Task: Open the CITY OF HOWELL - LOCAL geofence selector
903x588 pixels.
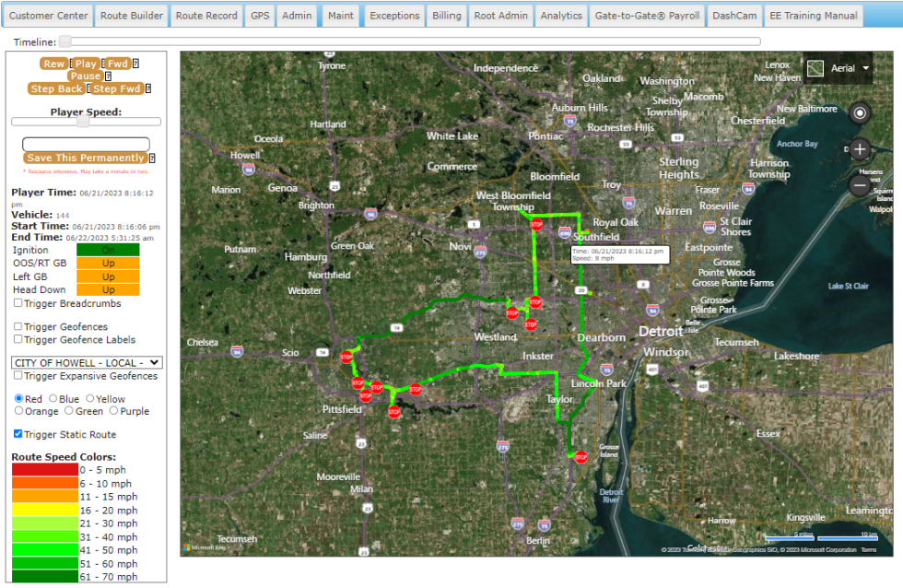Action: tap(86, 362)
